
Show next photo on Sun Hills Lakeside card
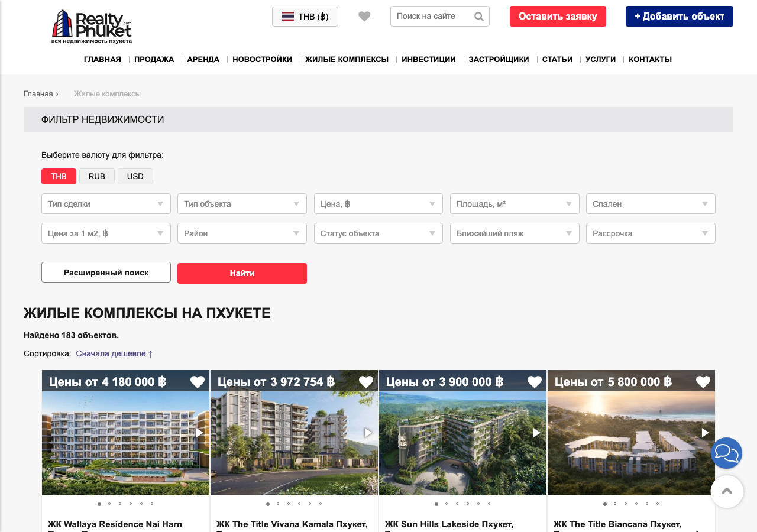[x=537, y=433]
